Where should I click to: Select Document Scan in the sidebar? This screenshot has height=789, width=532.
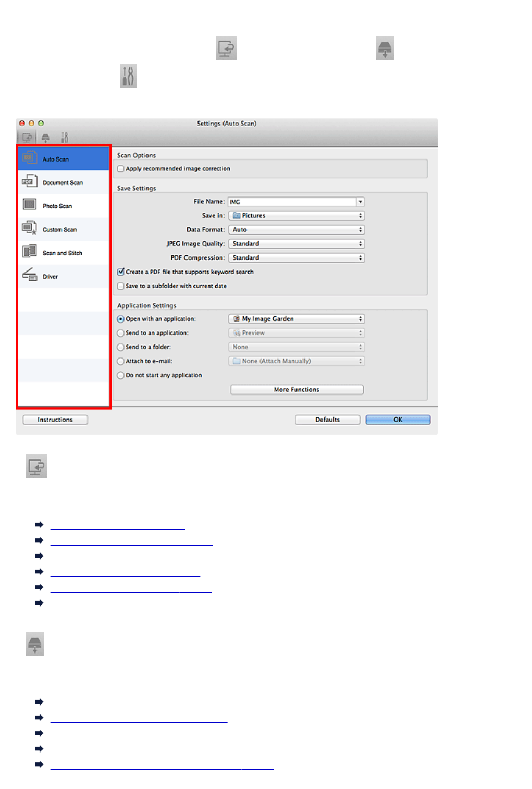(x=64, y=182)
